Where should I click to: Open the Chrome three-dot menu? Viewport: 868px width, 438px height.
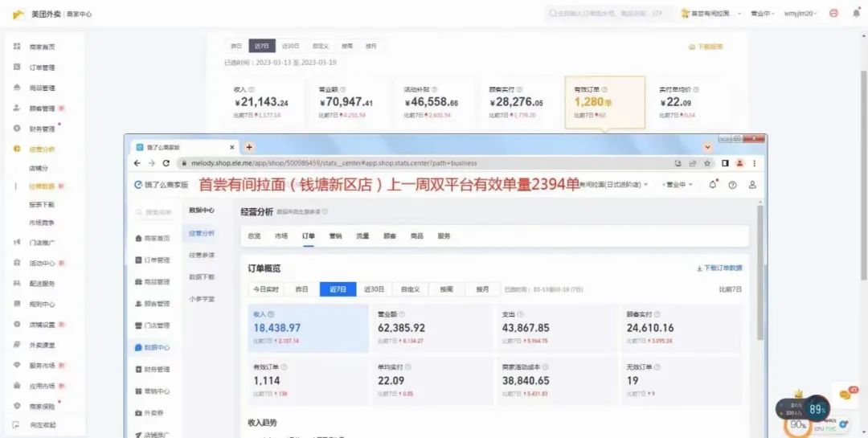coord(754,163)
